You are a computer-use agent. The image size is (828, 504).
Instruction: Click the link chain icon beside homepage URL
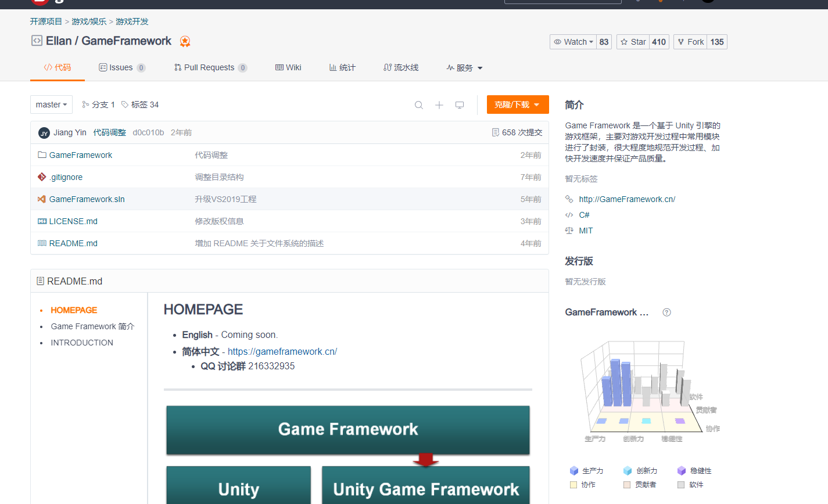tap(569, 199)
